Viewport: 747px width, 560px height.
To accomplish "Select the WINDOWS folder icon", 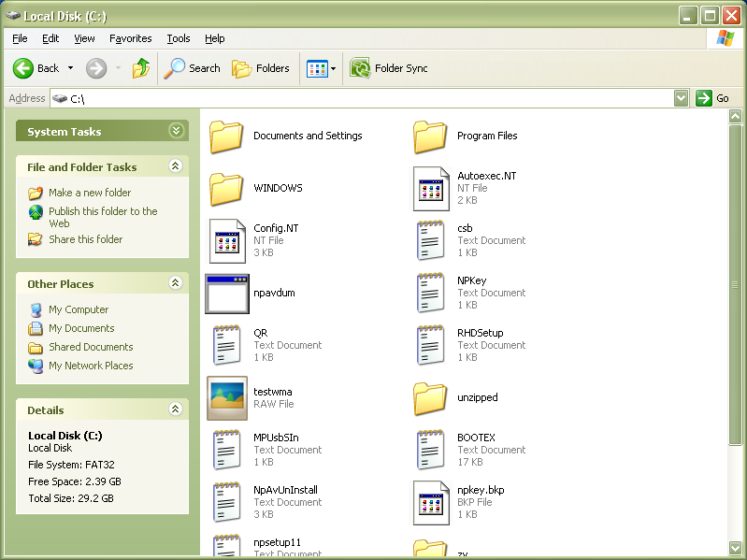I will (x=226, y=188).
